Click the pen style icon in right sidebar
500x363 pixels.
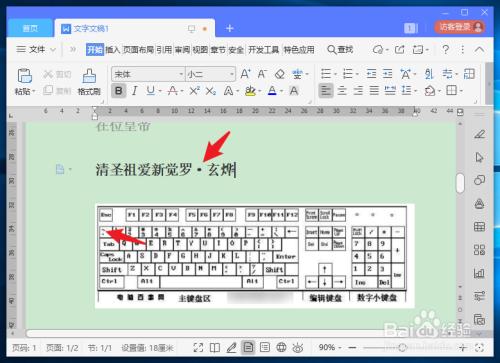pos(479,134)
